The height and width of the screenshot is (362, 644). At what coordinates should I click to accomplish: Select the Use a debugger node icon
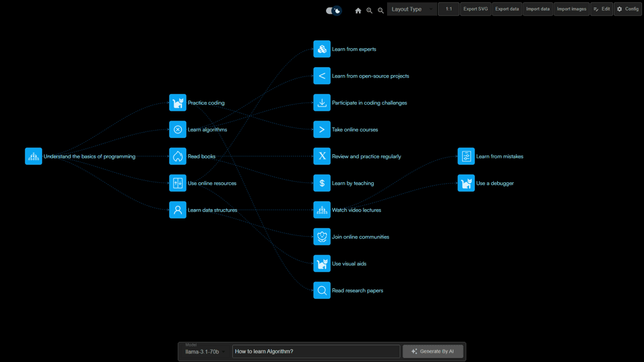click(x=466, y=183)
